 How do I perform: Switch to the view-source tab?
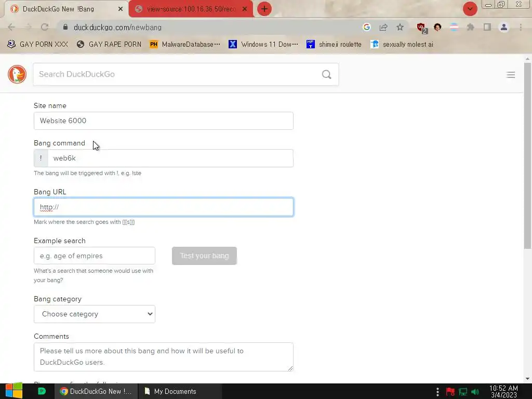191,9
